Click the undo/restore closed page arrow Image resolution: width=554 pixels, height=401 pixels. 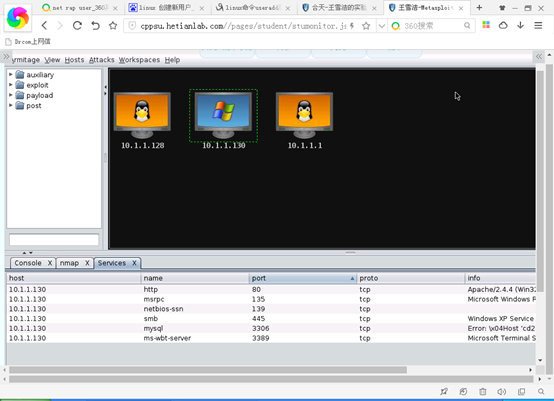(95, 25)
